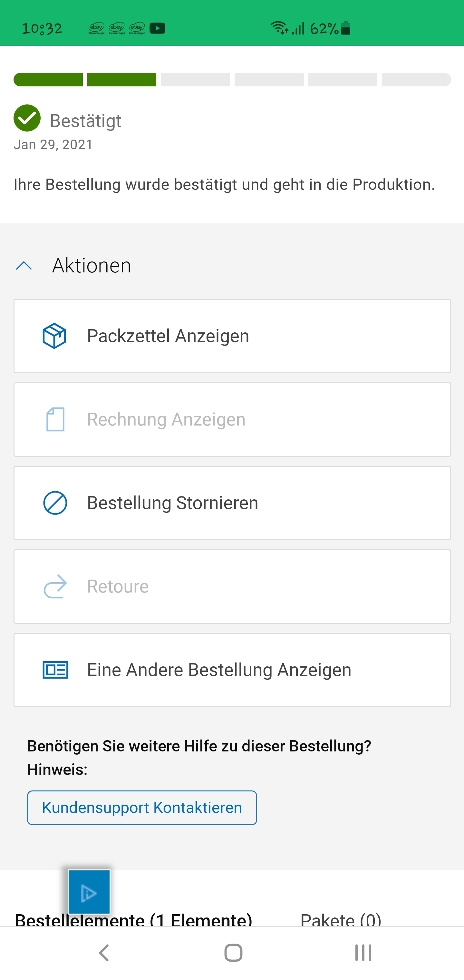Tap the blue floating play icon
This screenshot has width=464, height=980.
[89, 892]
